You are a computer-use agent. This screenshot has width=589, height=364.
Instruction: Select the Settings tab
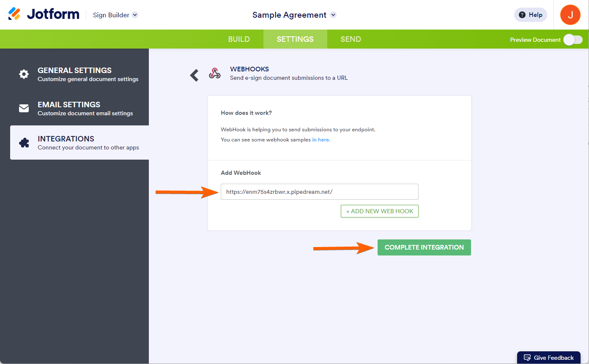click(295, 39)
